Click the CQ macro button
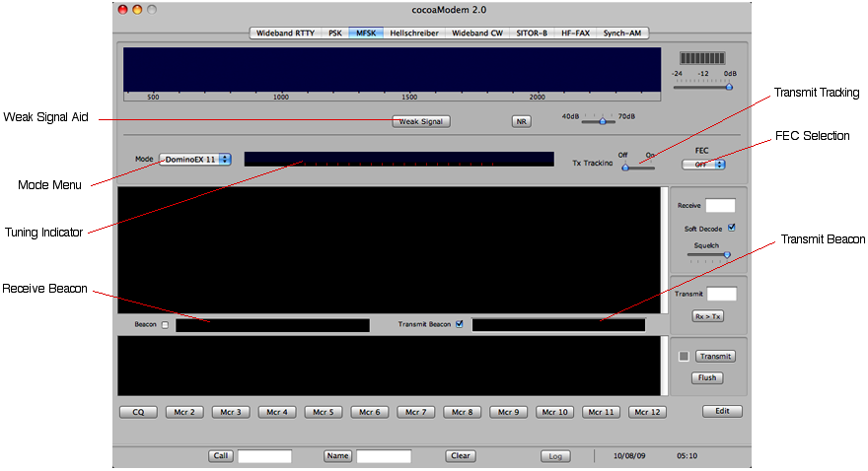 click(x=138, y=413)
